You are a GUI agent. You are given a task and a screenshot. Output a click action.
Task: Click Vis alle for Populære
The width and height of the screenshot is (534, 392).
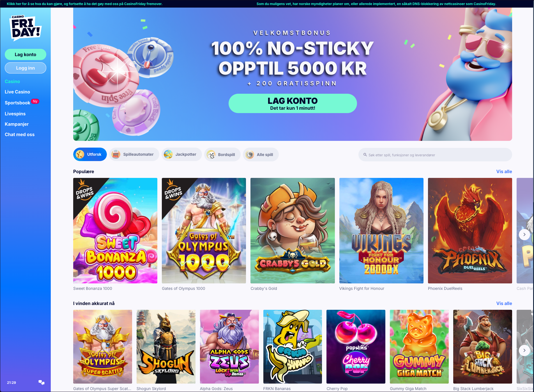tap(504, 171)
